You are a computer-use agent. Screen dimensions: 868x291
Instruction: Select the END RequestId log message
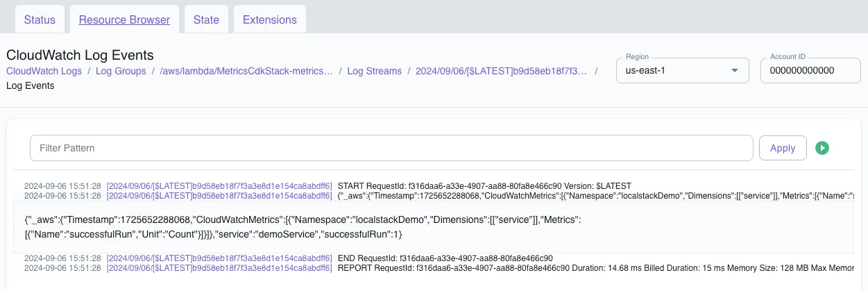[x=445, y=258]
